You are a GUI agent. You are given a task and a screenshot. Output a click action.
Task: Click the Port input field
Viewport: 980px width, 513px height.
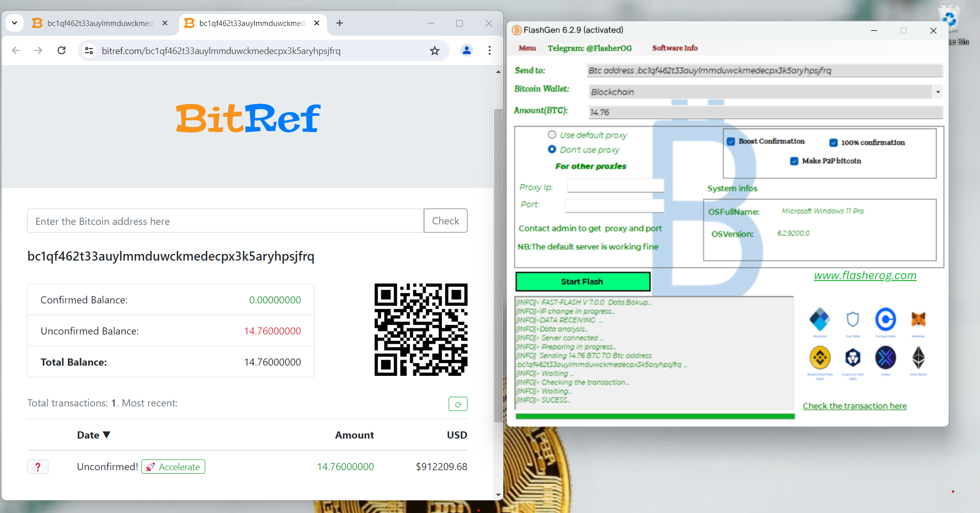(614, 206)
